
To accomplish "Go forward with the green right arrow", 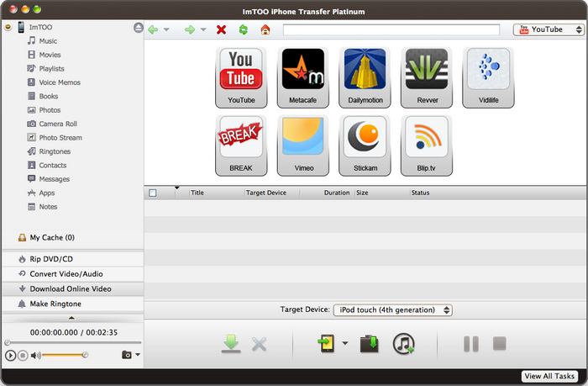I will click(x=190, y=29).
